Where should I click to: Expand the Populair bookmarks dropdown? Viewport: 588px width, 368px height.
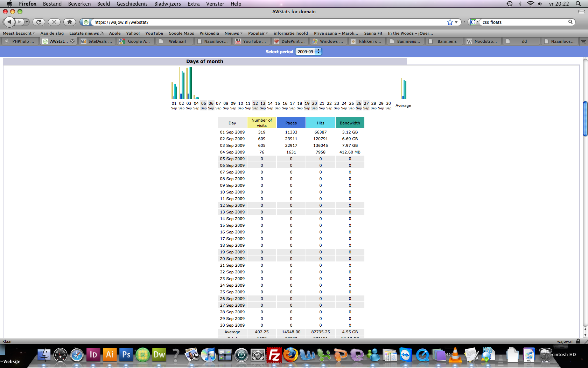pyautogui.click(x=258, y=33)
